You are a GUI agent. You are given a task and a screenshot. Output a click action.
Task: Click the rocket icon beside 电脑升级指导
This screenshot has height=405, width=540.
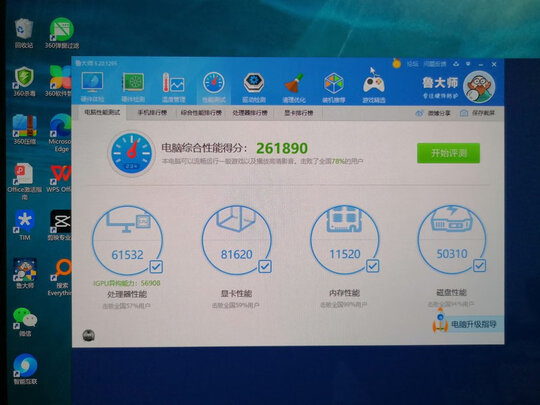pos(440,321)
